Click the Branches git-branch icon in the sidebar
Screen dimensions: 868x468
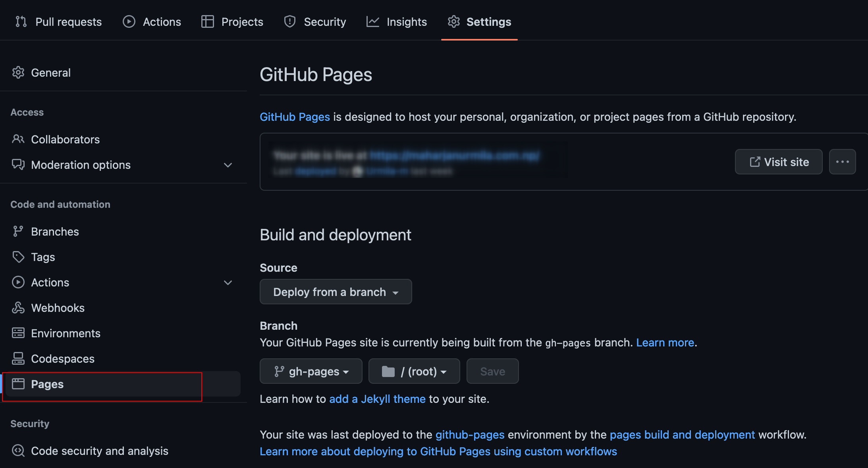tap(18, 231)
